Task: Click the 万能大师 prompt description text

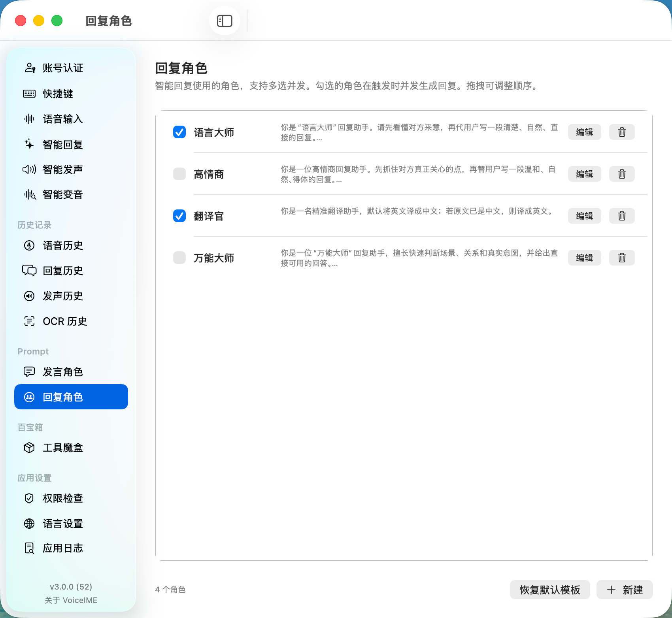Action: [419, 258]
